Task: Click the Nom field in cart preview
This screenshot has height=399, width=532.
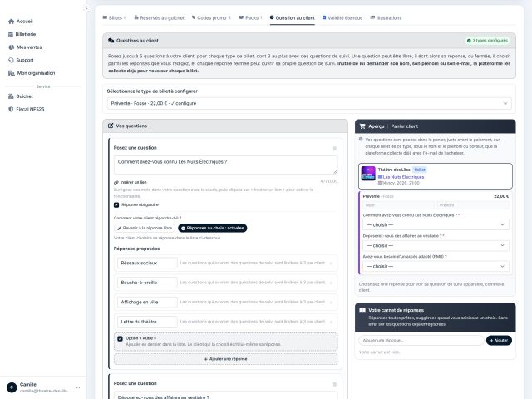Action: pos(398,205)
